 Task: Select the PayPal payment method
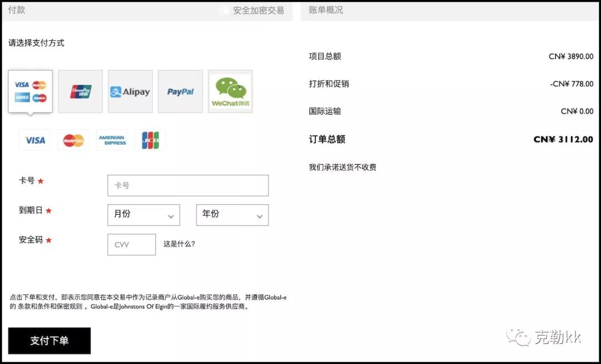[180, 91]
